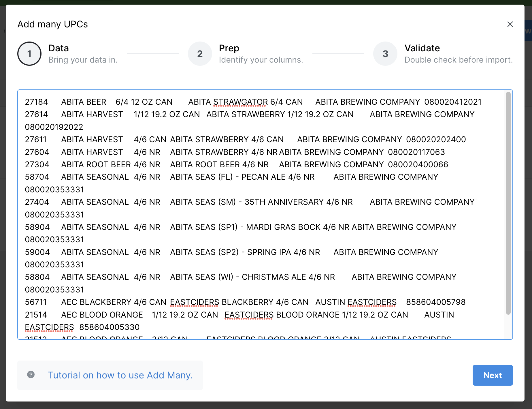Click the textarea vertical scrollbar thumb

click(x=508, y=203)
